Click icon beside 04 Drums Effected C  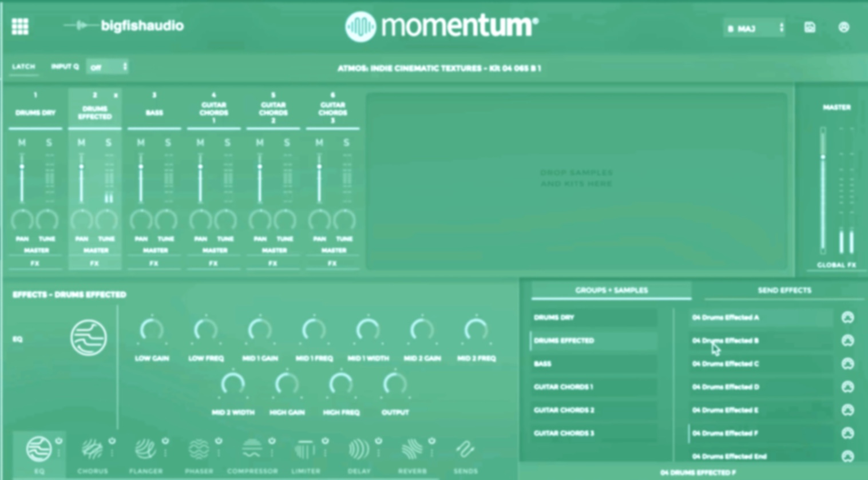tap(847, 364)
